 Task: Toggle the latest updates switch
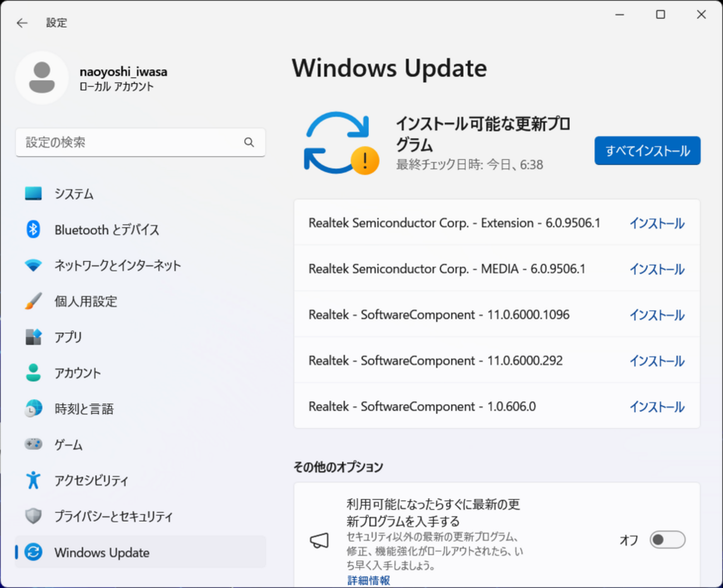click(x=667, y=540)
